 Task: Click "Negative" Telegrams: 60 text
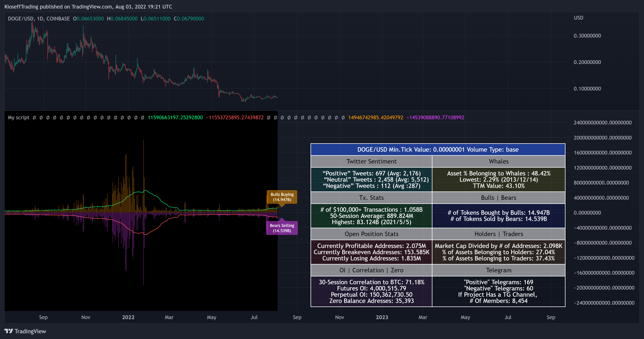click(x=499, y=289)
